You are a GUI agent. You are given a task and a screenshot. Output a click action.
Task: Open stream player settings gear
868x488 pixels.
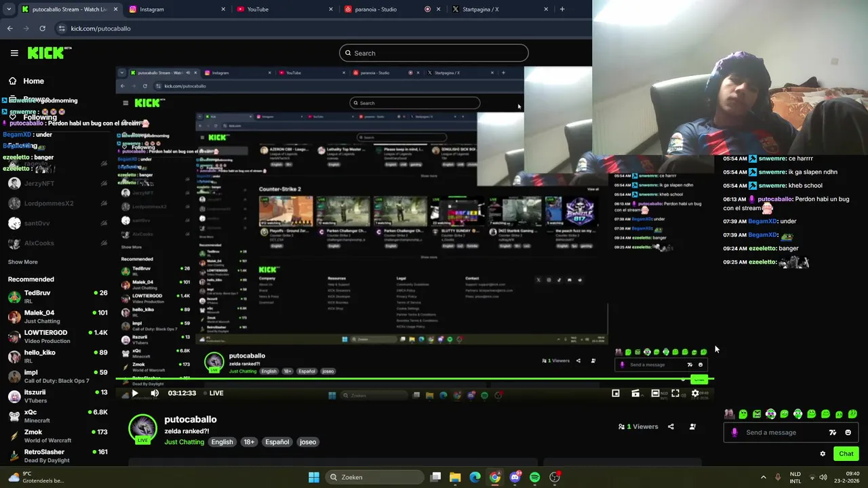tap(695, 393)
